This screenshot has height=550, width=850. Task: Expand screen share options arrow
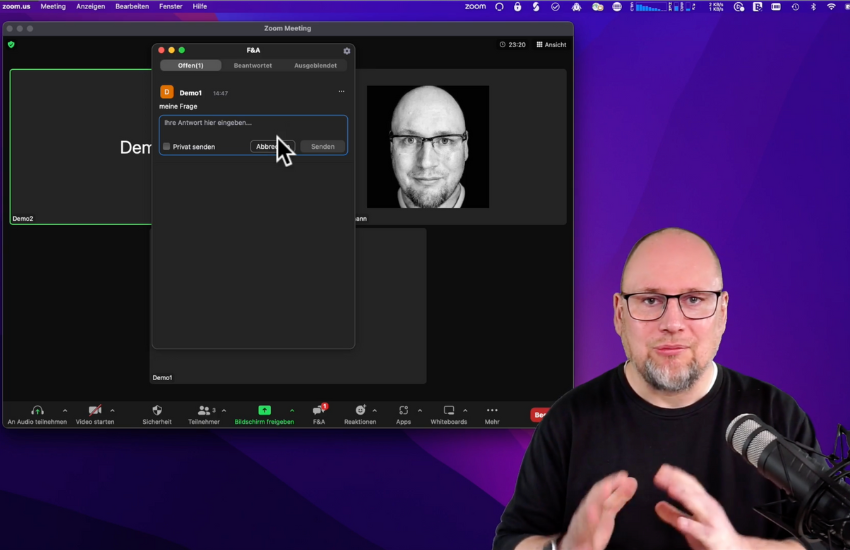(x=292, y=410)
